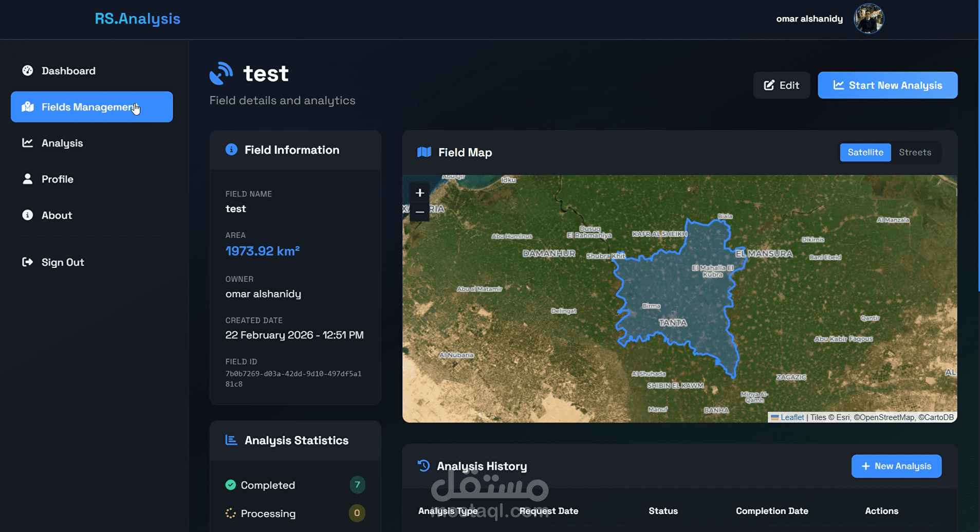Click the Completed green check icon
The width and height of the screenshot is (980, 532).
(x=231, y=485)
